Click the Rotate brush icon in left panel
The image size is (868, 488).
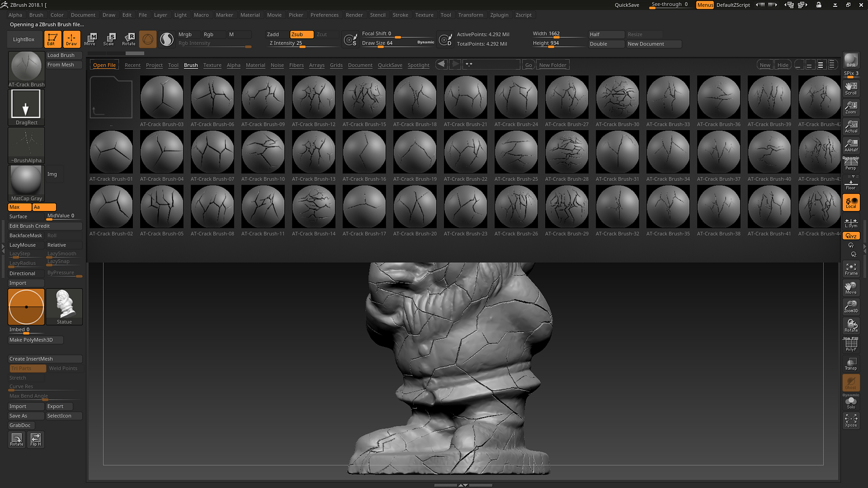tap(17, 439)
